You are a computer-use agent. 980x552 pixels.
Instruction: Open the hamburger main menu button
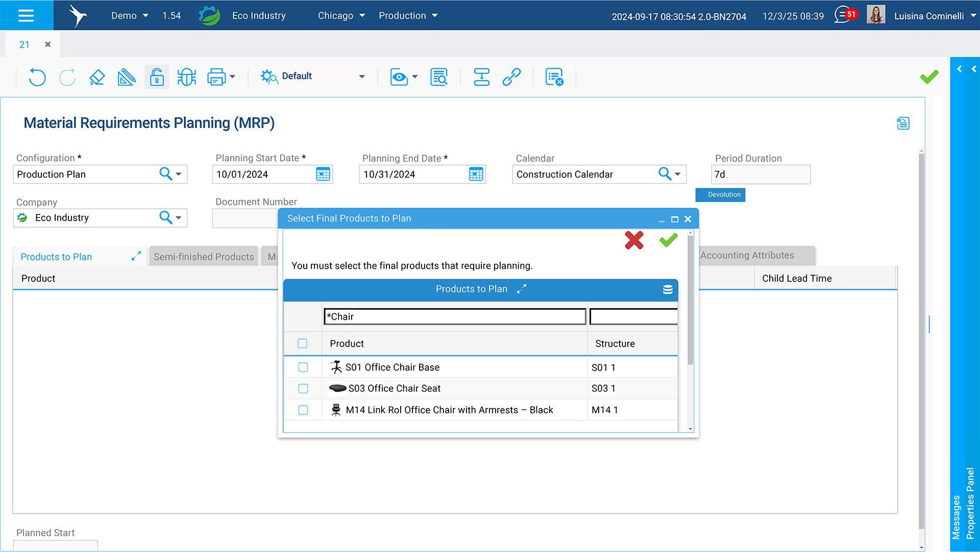(x=26, y=15)
